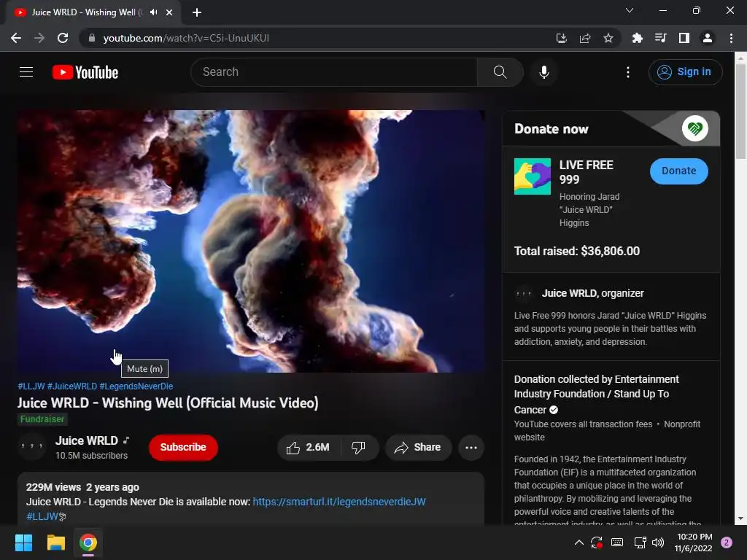Image resolution: width=747 pixels, height=560 pixels.
Task: Click the video player to pause
Action: point(251,241)
